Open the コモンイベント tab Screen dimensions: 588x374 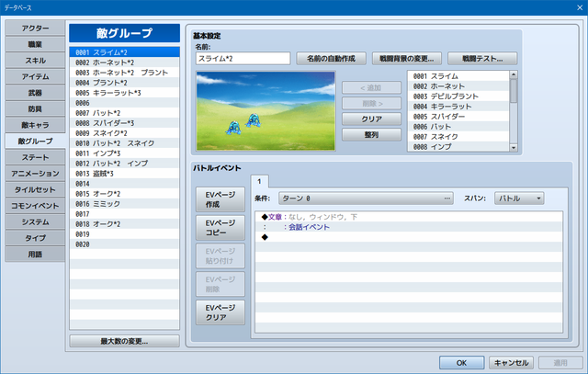[35, 206]
